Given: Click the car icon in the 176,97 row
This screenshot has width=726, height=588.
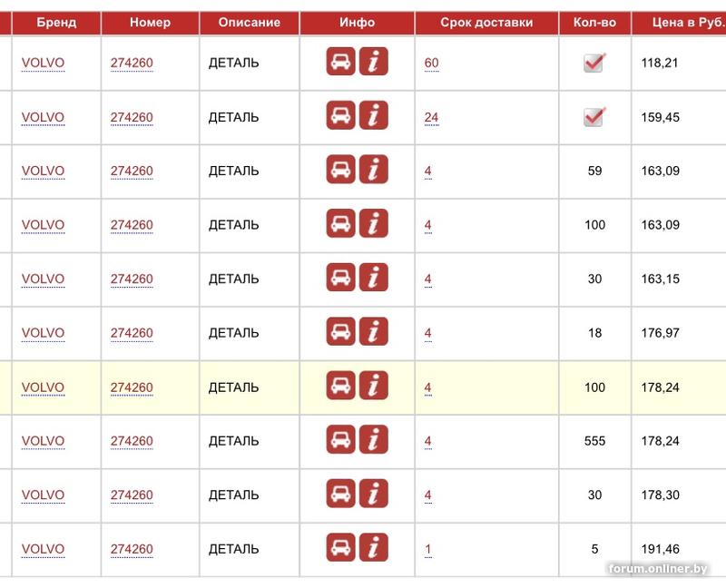Looking at the screenshot, I should 341,332.
